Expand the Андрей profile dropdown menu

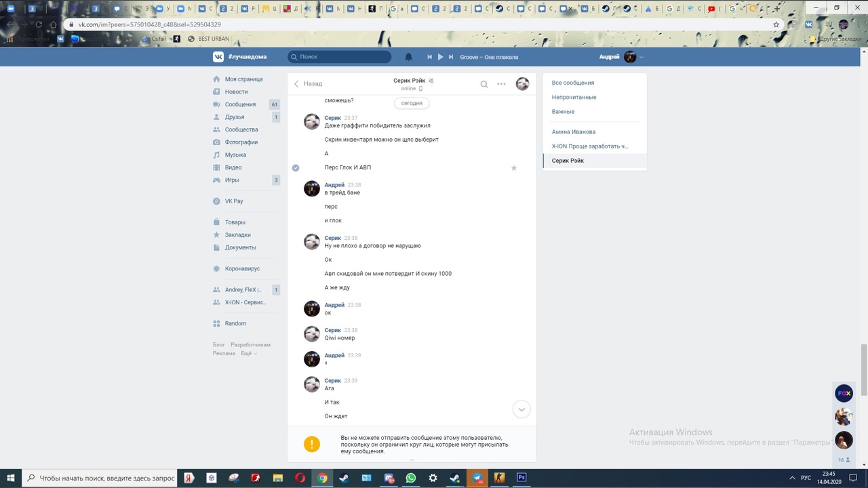click(642, 57)
